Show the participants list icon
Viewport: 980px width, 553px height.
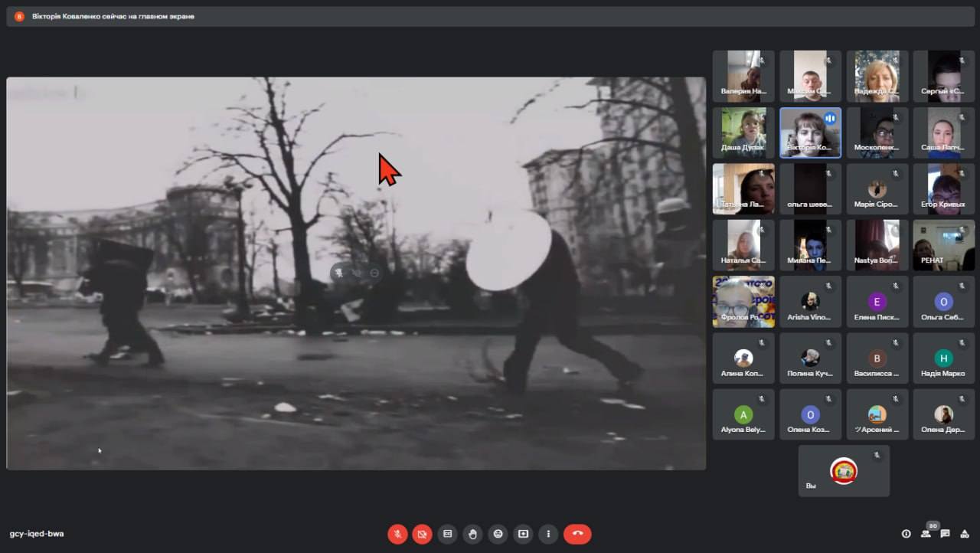point(926,534)
